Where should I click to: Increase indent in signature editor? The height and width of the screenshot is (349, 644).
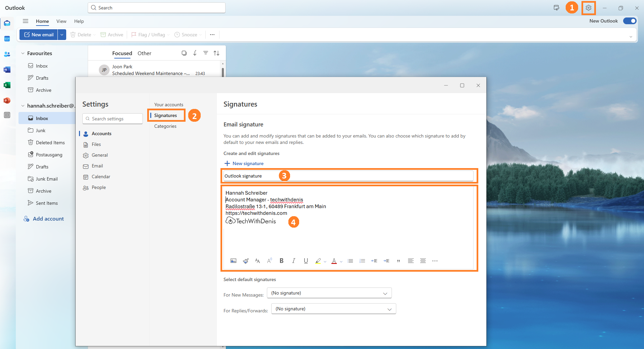click(x=387, y=261)
